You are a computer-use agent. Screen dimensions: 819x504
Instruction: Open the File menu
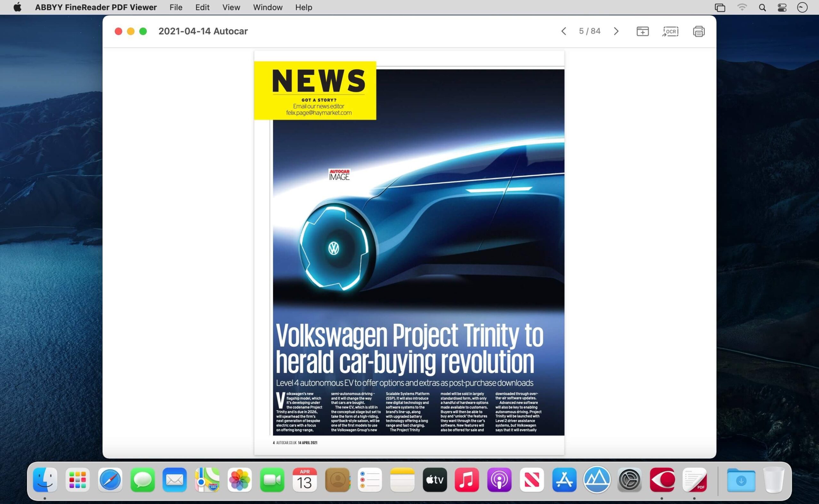point(175,7)
